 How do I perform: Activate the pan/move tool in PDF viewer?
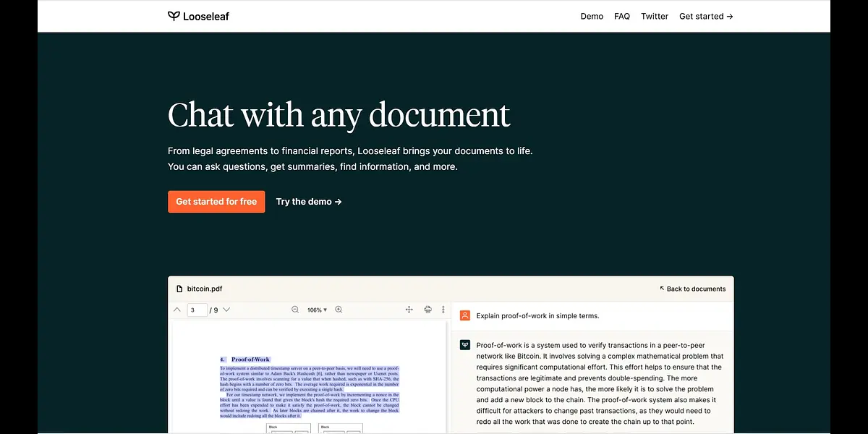tap(409, 310)
